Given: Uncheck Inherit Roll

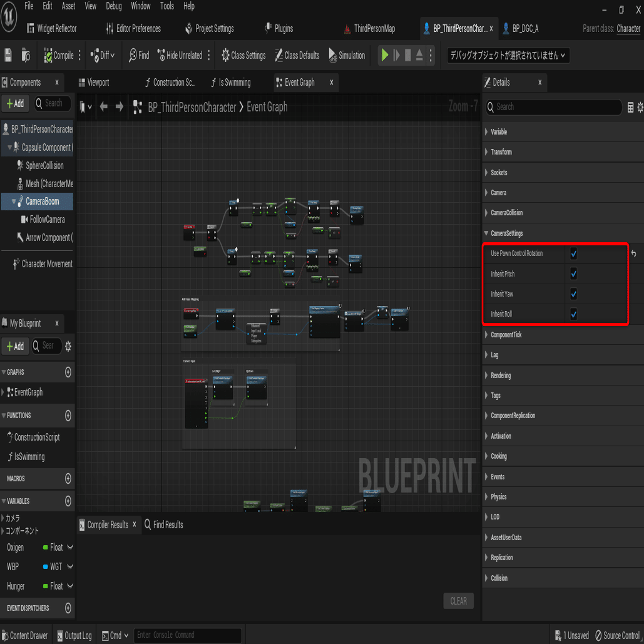Looking at the screenshot, I should point(573,314).
